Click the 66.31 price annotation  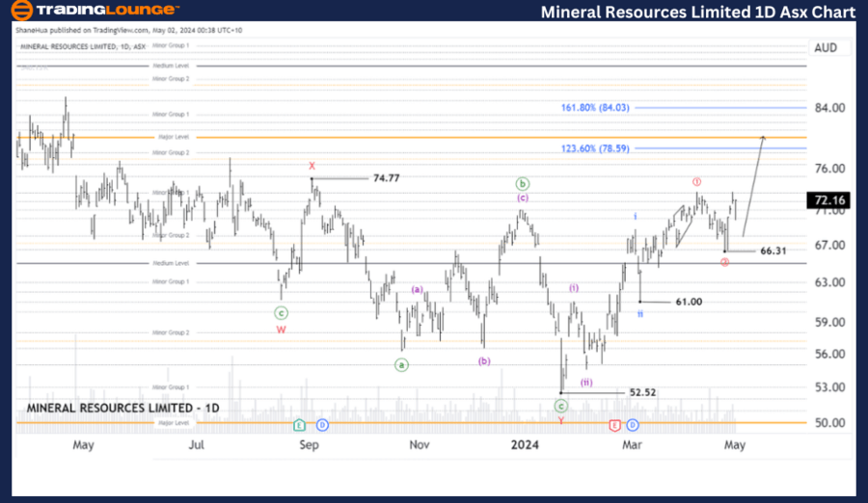773,251
